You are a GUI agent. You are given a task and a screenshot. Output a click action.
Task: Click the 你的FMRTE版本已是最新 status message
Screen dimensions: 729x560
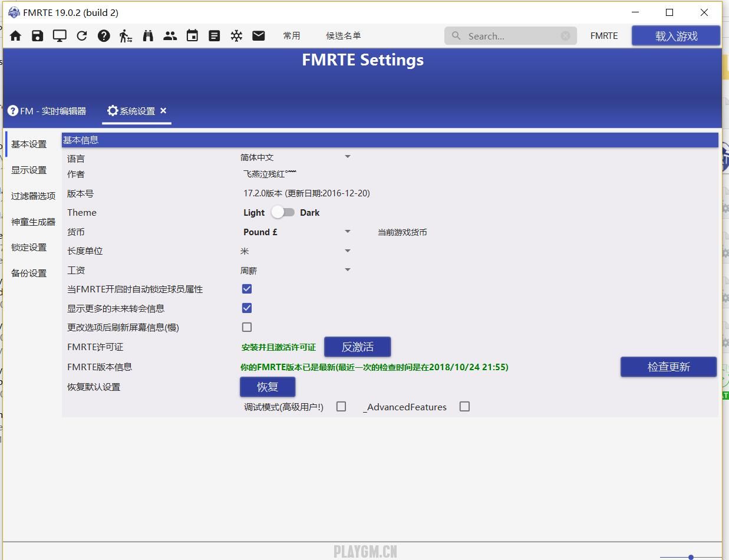coord(375,367)
